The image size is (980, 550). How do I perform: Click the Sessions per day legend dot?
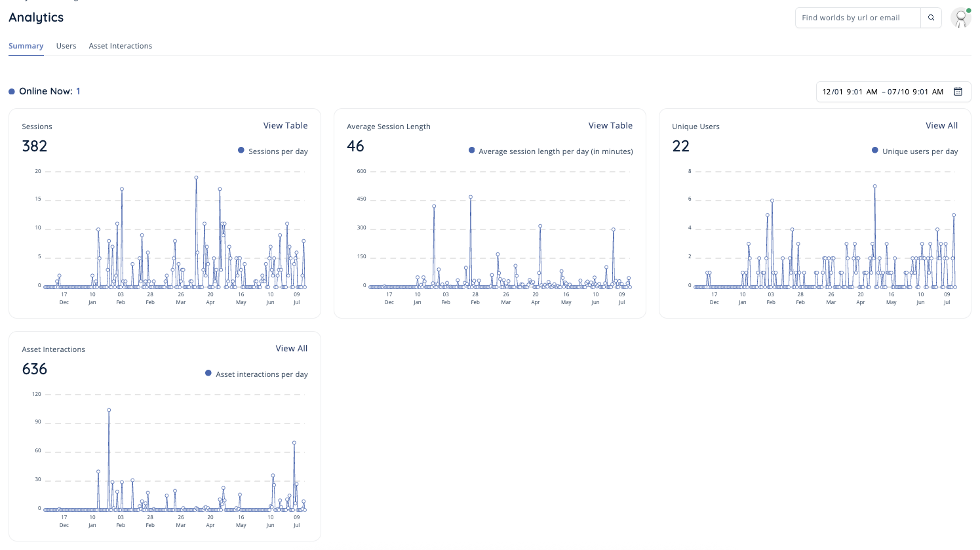click(x=241, y=150)
